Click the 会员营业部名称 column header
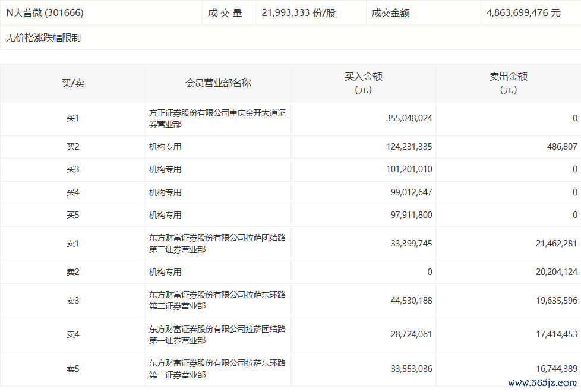This screenshot has height=392, width=581. 218,83
